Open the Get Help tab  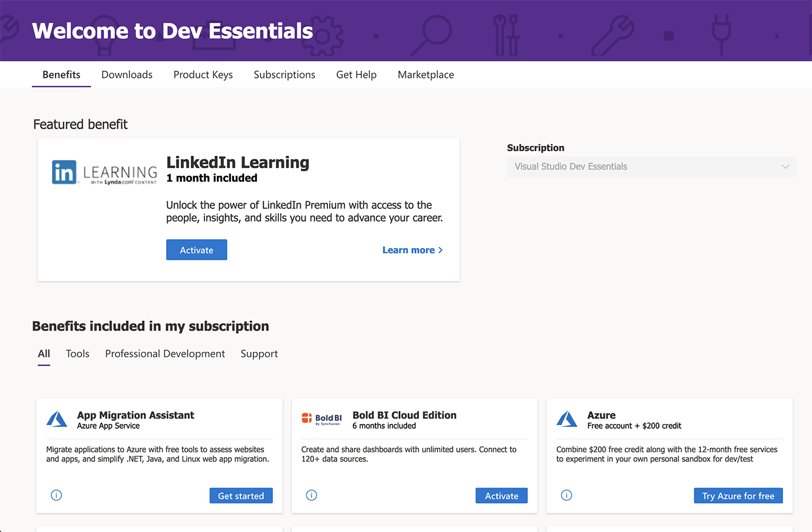(x=356, y=74)
